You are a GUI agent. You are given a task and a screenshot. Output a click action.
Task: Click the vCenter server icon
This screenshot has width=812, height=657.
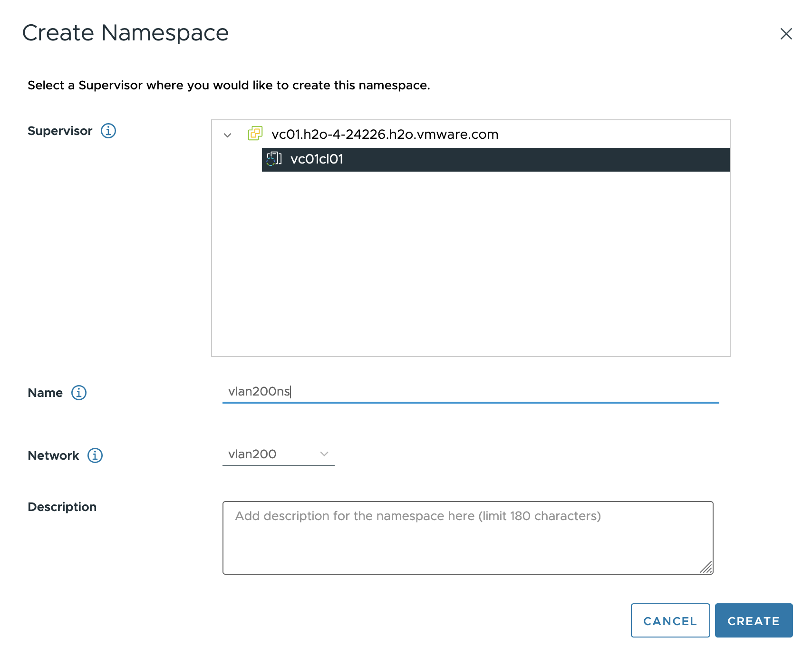click(x=255, y=134)
